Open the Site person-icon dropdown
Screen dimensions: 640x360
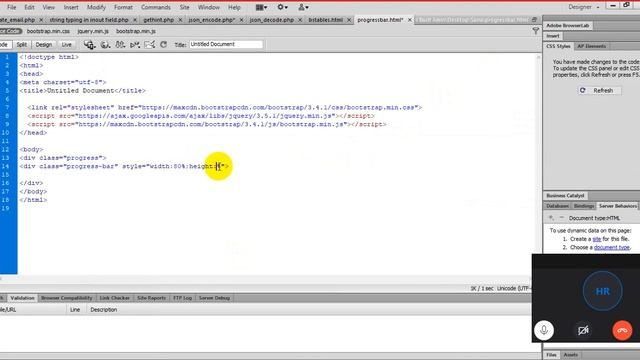click(303, 7)
